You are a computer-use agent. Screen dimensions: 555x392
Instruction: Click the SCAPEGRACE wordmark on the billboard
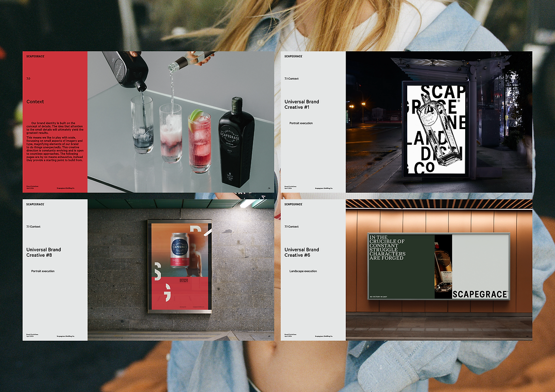pyautogui.click(x=480, y=295)
